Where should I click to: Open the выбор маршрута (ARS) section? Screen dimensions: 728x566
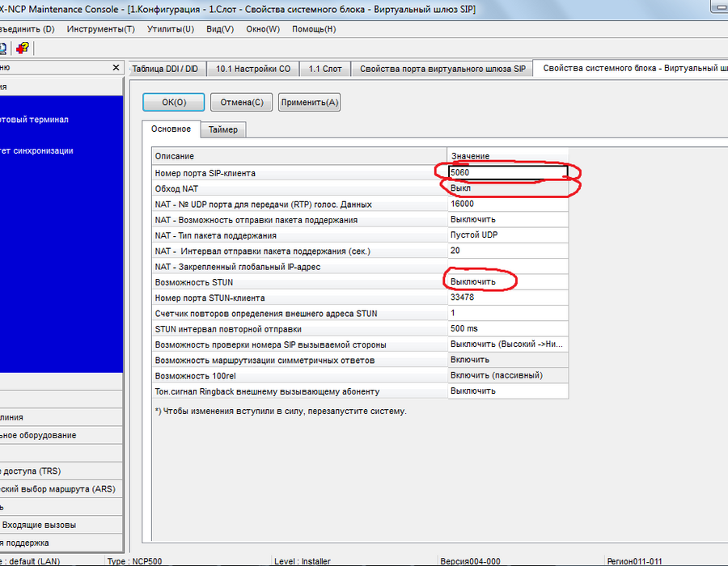(x=61, y=489)
